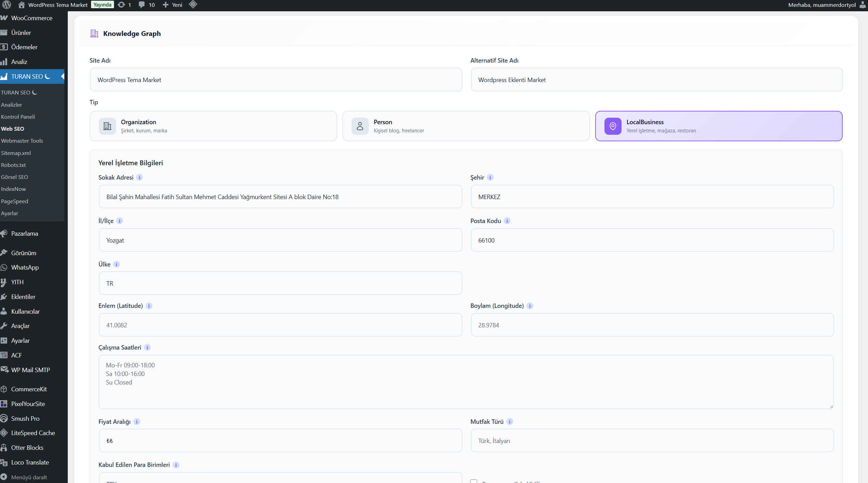Open the Sitemap.xml submenu item
868x483 pixels.
(x=16, y=153)
